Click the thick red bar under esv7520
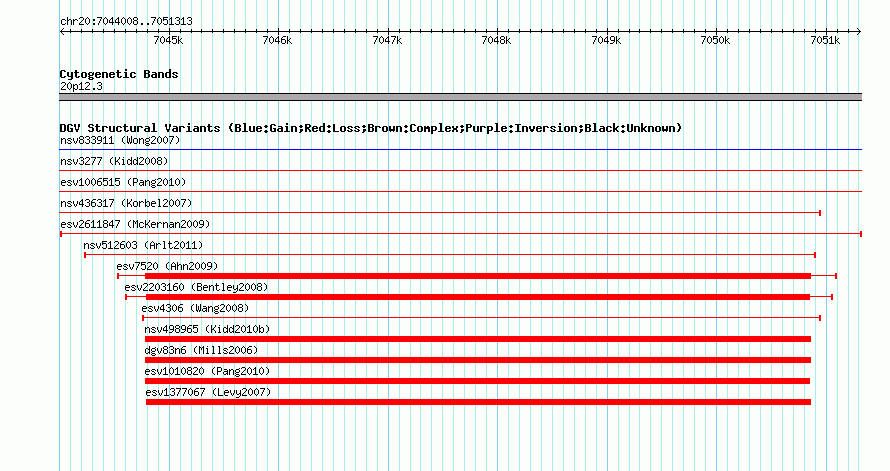The image size is (890, 471). point(478,276)
